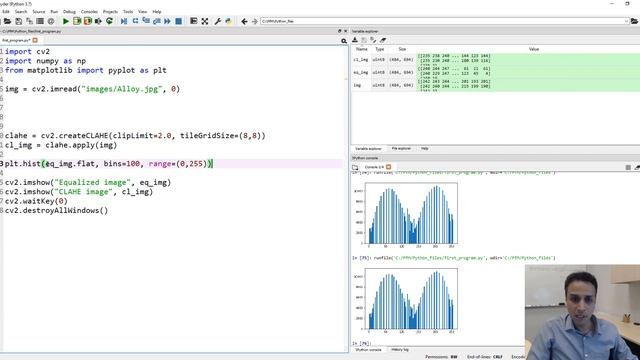Click the debugger Step into icon
This screenshot has height=360, width=640.
[146, 21]
